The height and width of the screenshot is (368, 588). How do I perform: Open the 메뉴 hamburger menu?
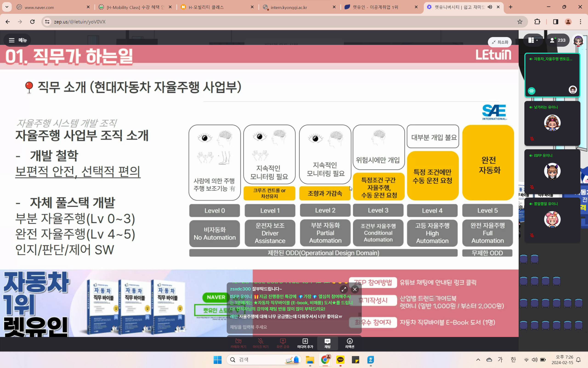click(x=17, y=40)
